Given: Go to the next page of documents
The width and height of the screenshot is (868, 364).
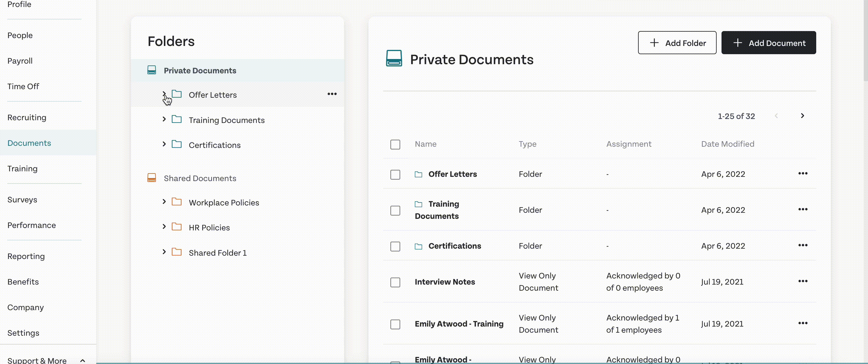Looking at the screenshot, I should click(x=802, y=116).
